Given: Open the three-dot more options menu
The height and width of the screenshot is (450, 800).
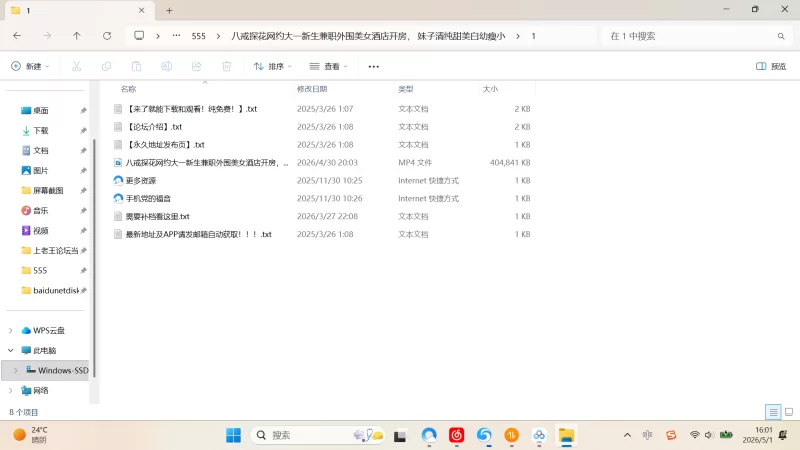Looking at the screenshot, I should tap(373, 66).
